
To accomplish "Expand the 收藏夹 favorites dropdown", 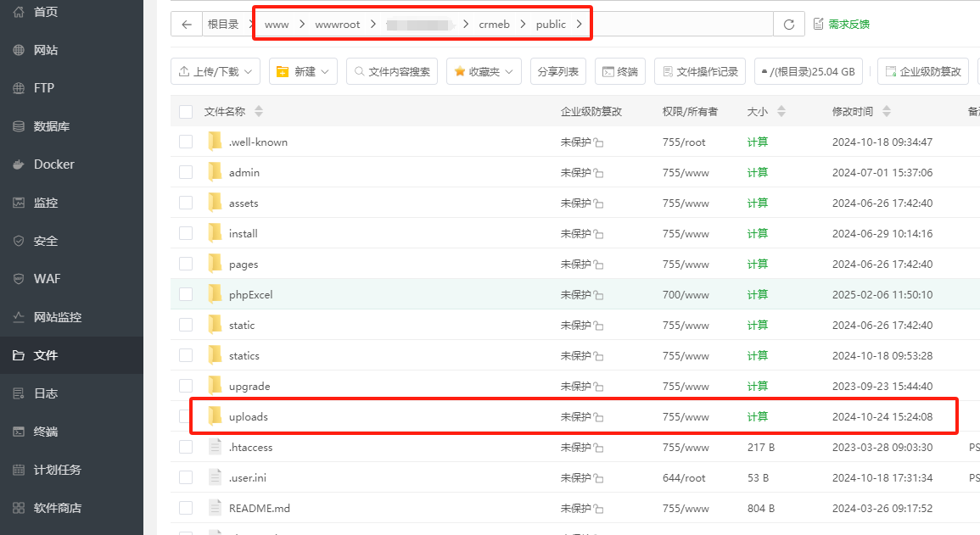I will (484, 72).
